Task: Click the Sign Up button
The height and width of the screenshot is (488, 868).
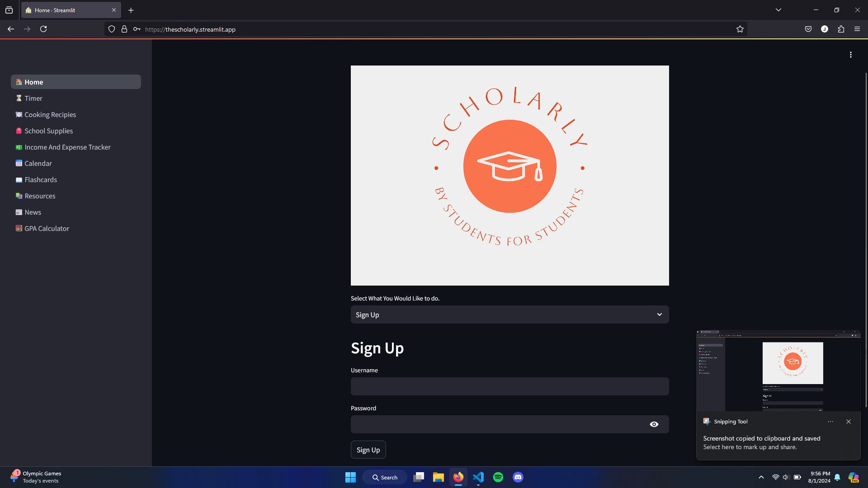Action: pos(368,450)
